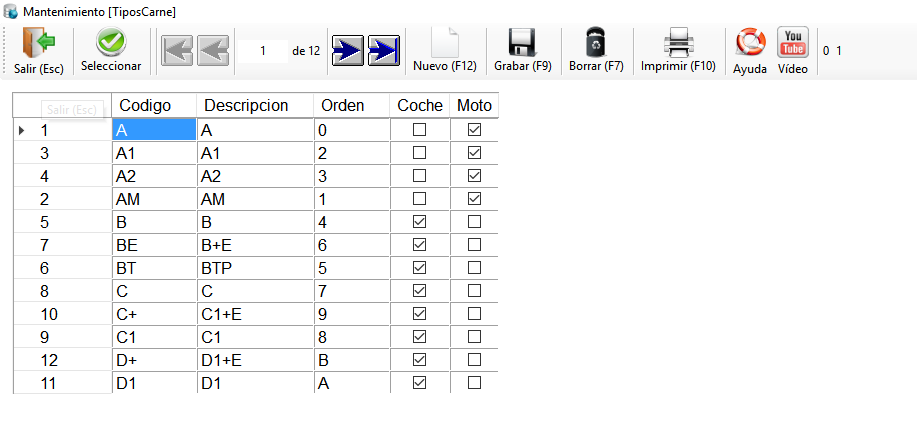The height and width of the screenshot is (421, 917).
Task: Toggle Coche checkbox for row C1
Action: pyautogui.click(x=419, y=336)
